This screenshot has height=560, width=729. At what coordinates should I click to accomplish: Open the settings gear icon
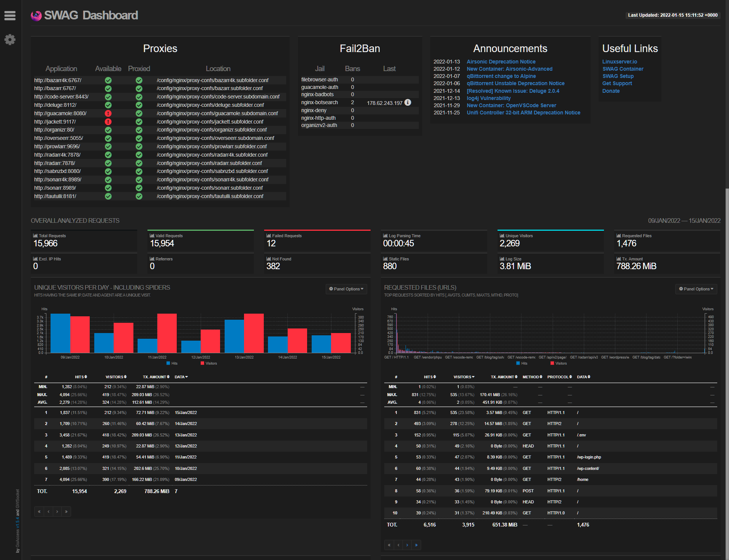point(10,40)
